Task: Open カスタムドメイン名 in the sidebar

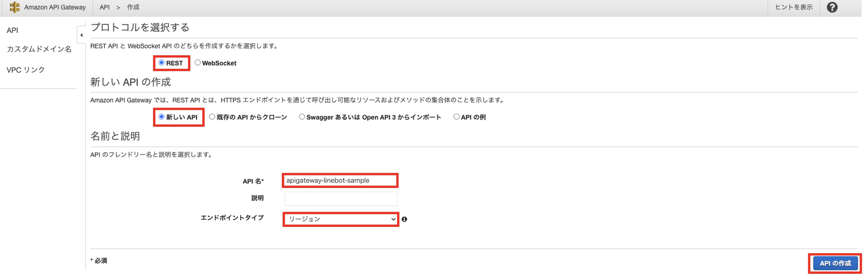Action: click(39, 49)
